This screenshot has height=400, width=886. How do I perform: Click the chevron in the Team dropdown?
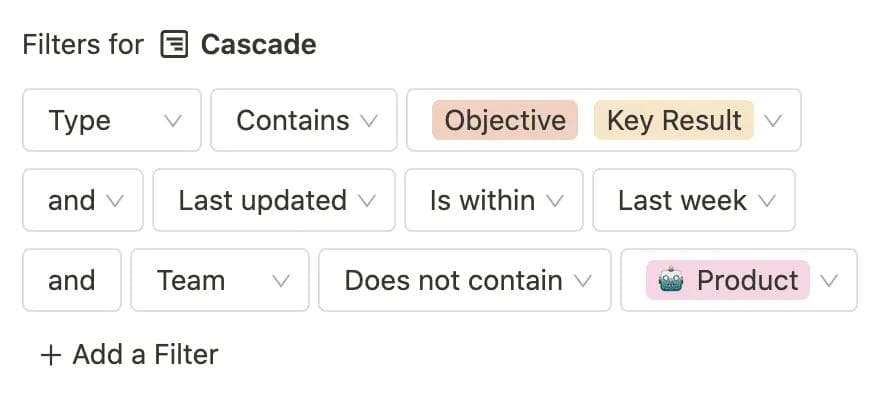[281, 280]
